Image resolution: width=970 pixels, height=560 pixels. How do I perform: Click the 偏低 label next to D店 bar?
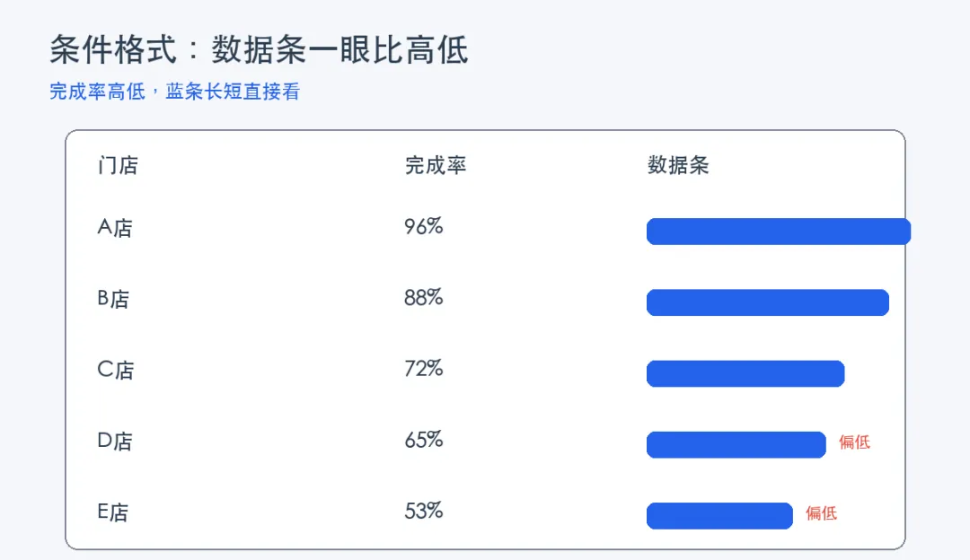pos(854,442)
